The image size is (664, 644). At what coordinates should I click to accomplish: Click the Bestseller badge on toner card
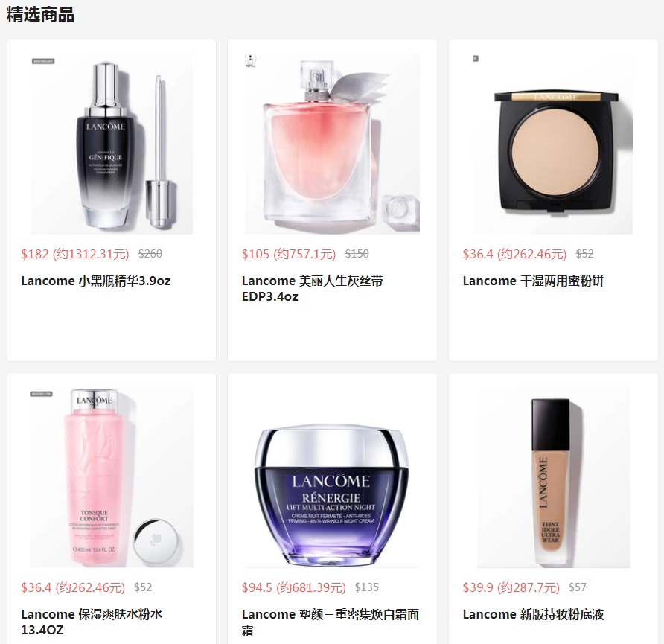pos(41,394)
